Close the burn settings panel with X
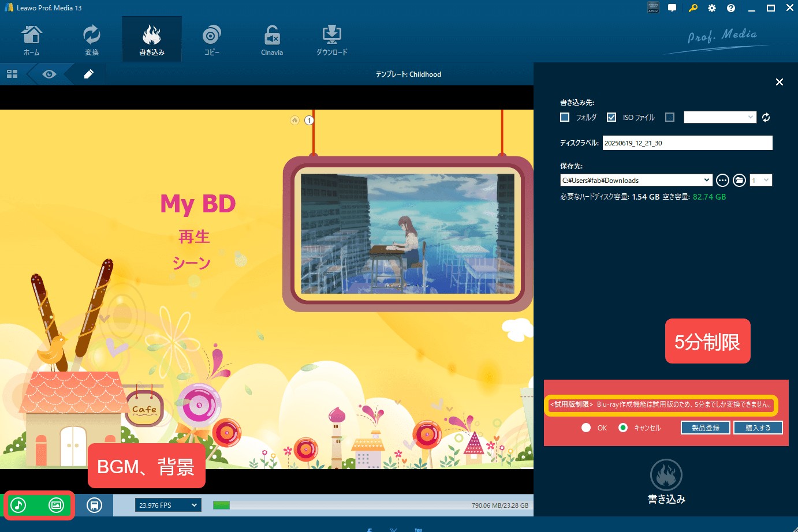798x532 pixels. (780, 82)
